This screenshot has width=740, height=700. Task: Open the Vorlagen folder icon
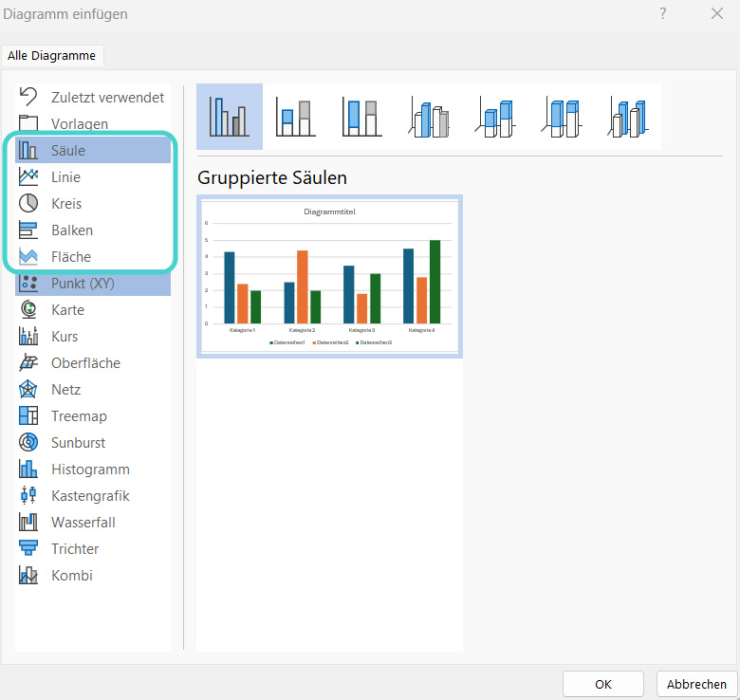[x=28, y=123]
